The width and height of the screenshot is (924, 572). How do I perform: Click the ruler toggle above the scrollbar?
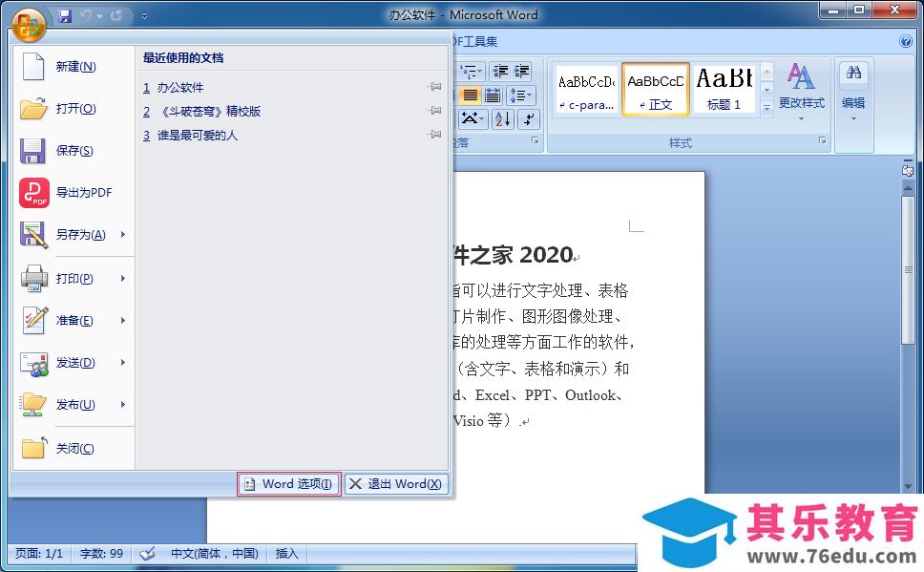[908, 169]
